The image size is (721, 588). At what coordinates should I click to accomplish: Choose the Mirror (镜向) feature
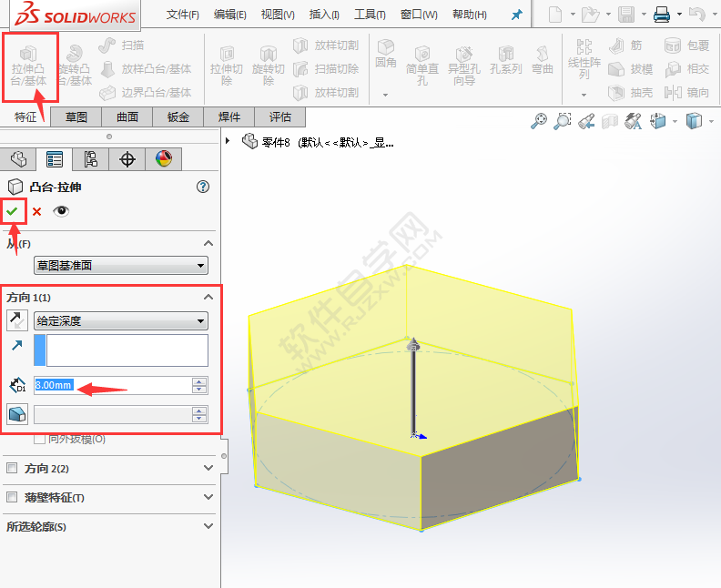[x=687, y=93]
